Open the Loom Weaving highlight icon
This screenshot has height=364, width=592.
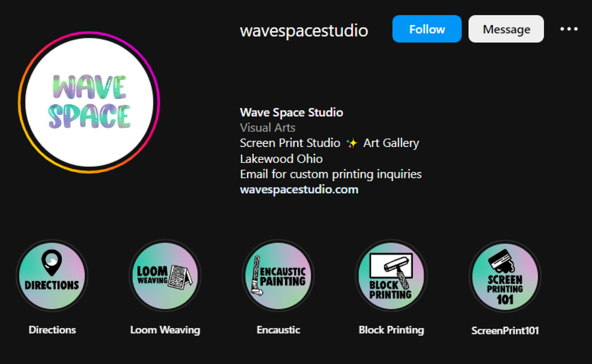coord(165,276)
